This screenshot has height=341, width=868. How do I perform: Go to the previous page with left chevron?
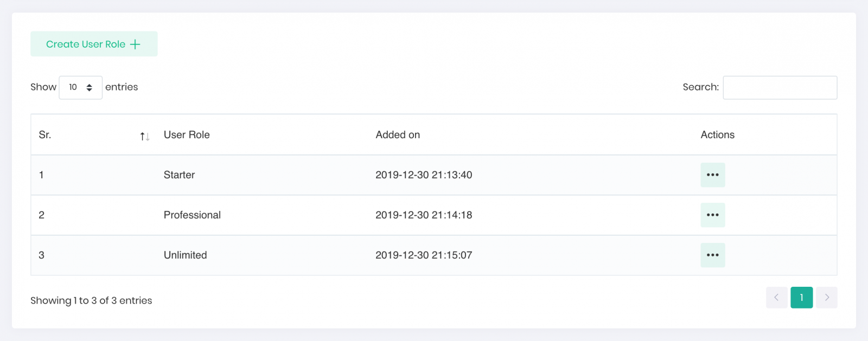pos(776,298)
